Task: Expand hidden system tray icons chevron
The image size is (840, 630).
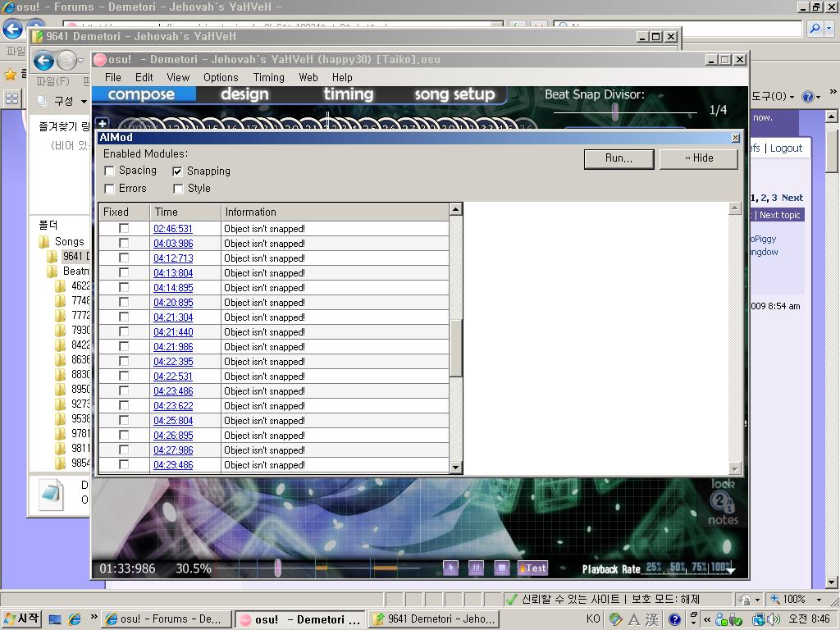Action: pos(706,620)
